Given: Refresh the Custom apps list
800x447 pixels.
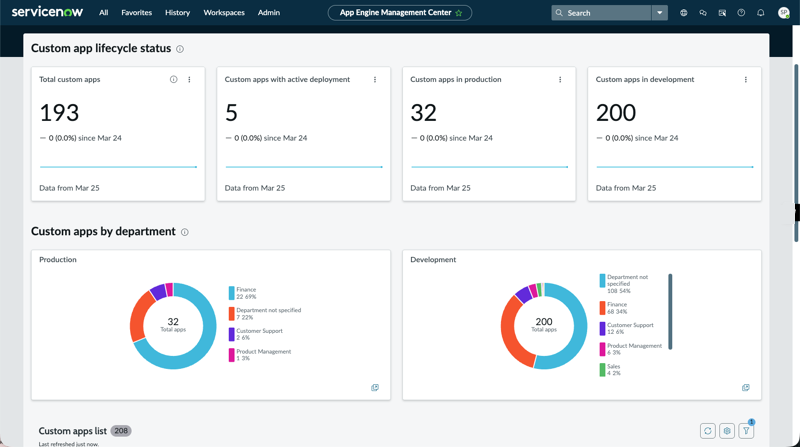Looking at the screenshot, I should [x=708, y=431].
